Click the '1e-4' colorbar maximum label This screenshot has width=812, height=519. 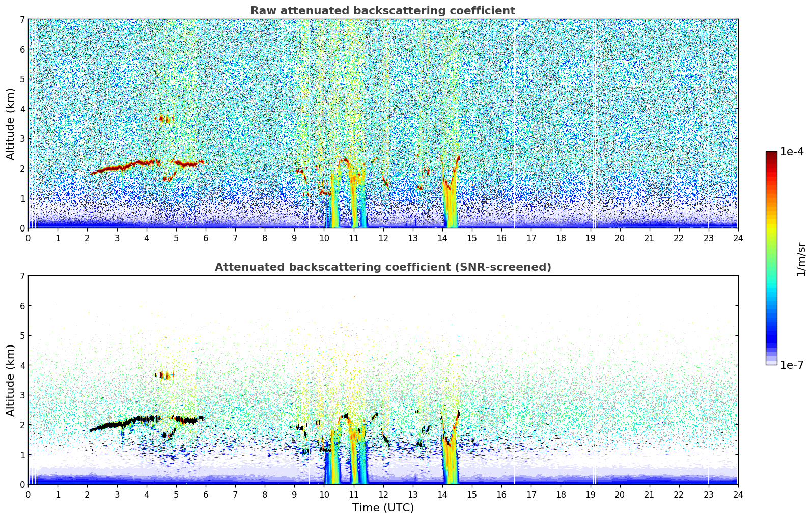pyautogui.click(x=792, y=152)
